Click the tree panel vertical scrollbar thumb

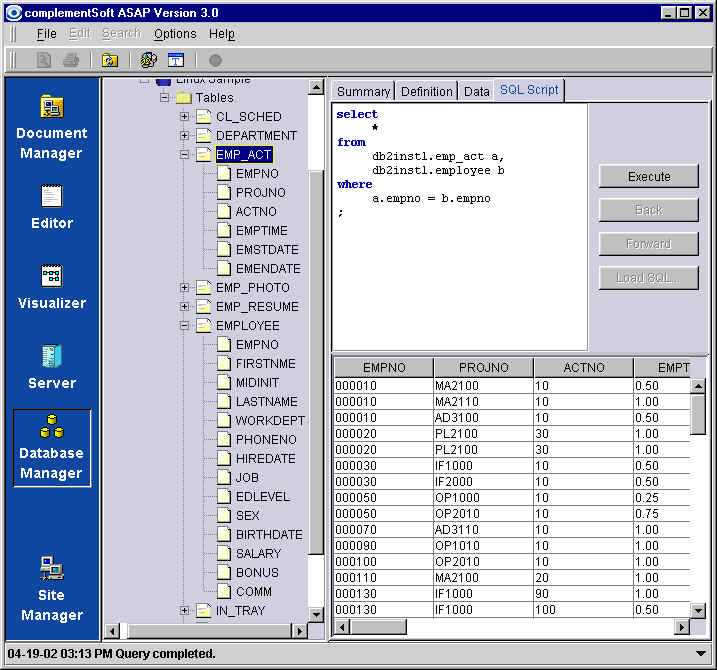pyautogui.click(x=316, y=362)
